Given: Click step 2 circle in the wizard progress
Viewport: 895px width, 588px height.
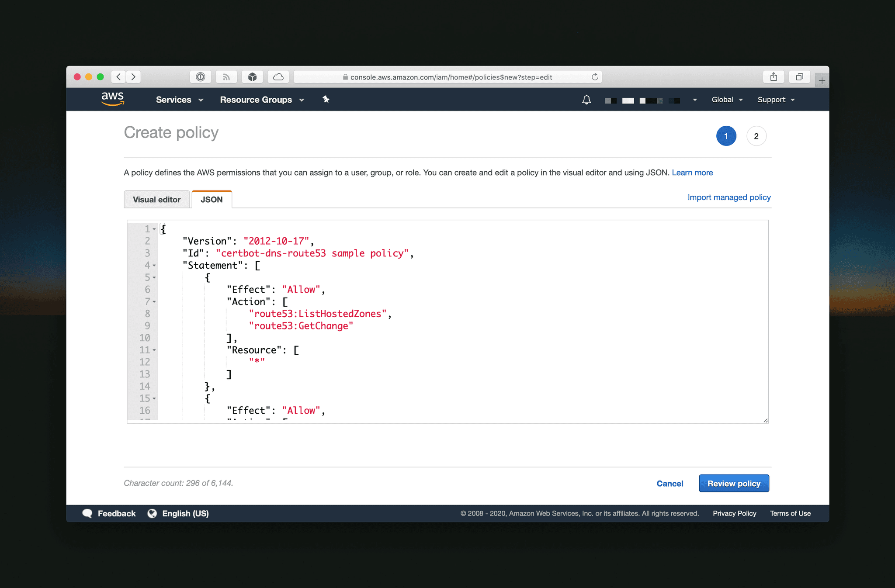Looking at the screenshot, I should pos(756,136).
